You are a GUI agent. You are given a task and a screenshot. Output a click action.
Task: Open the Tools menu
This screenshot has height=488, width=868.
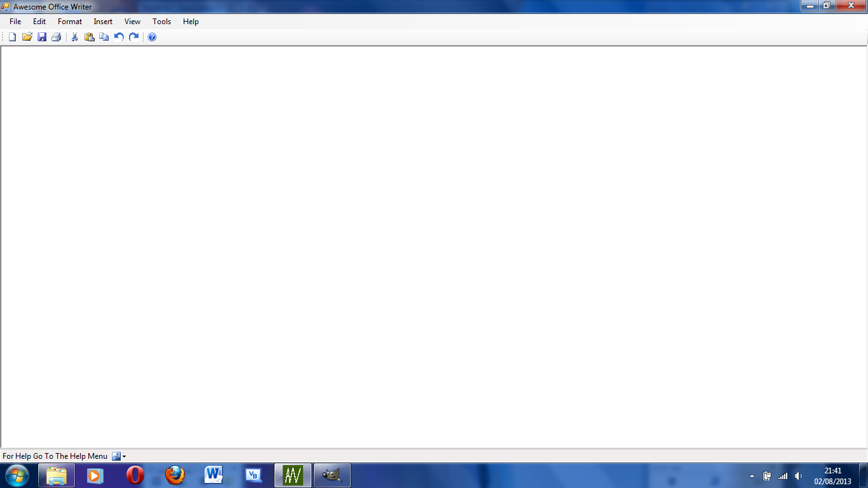(161, 21)
